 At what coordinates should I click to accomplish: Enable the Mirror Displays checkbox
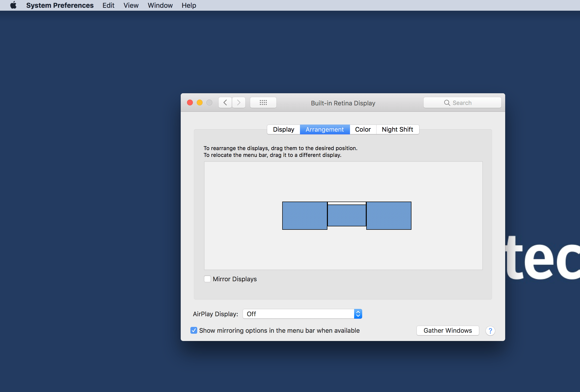pos(207,279)
